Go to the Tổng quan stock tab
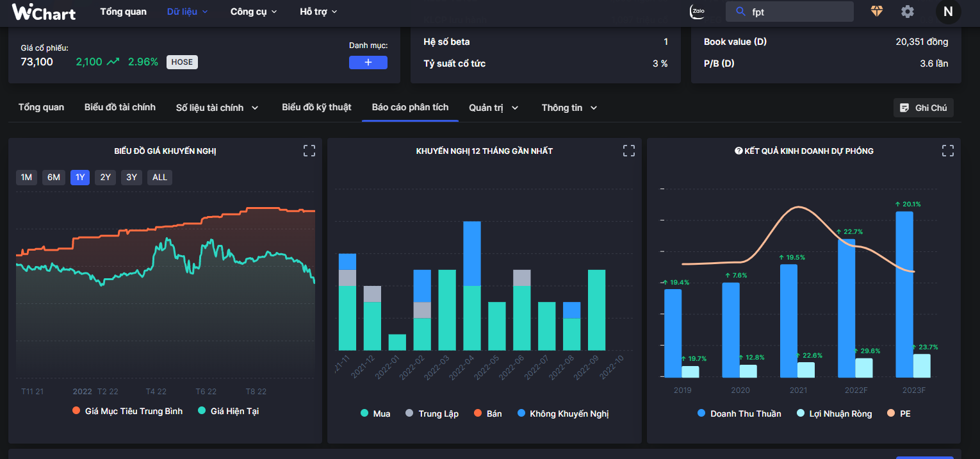Image resolution: width=980 pixels, height=459 pixels. click(41, 107)
